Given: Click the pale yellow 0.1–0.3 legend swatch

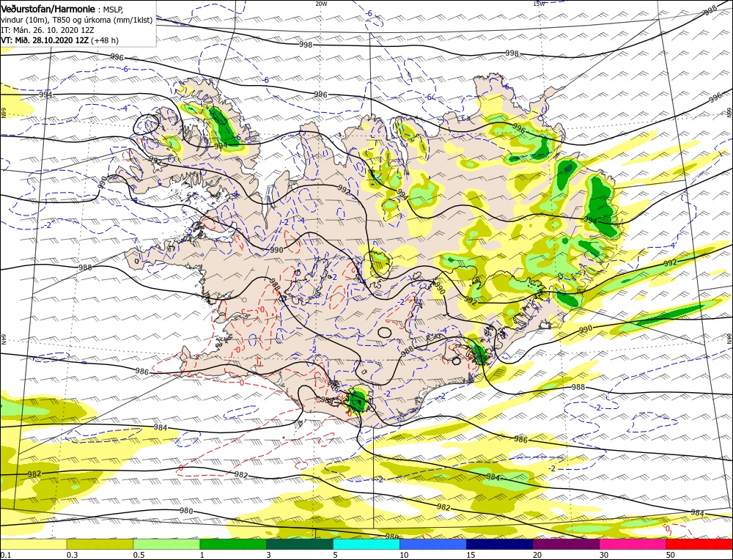Looking at the screenshot, I should pos(33,544).
